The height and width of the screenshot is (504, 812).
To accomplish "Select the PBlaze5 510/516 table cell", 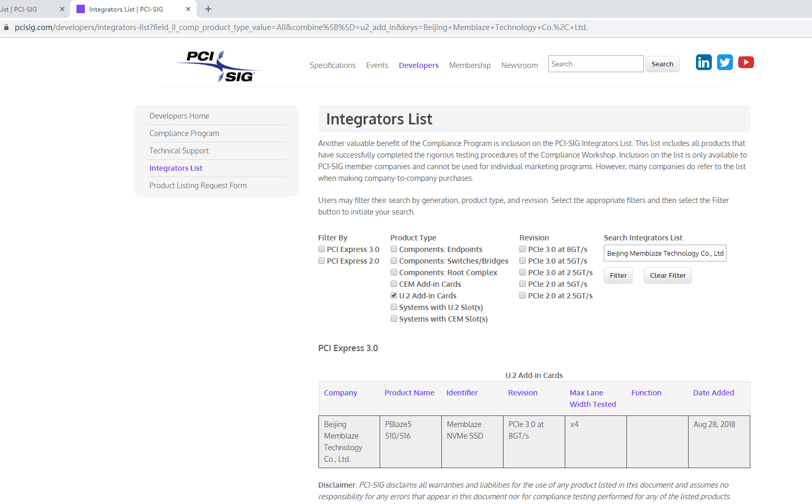I will (411, 442).
